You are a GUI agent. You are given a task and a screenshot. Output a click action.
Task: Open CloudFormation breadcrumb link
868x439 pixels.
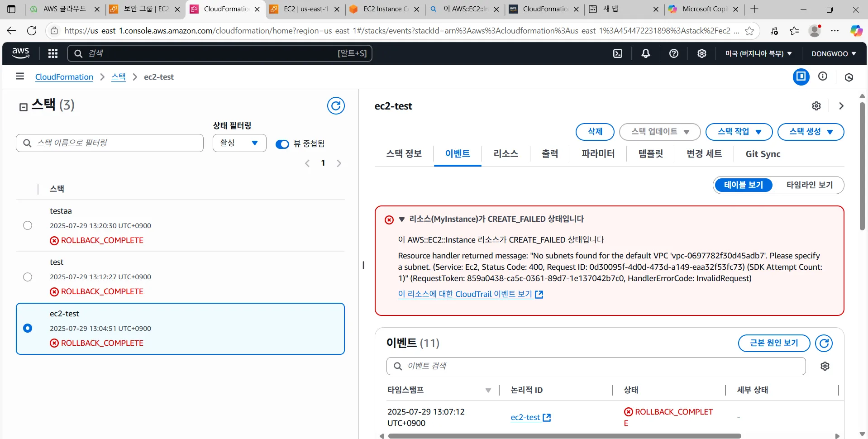click(64, 77)
